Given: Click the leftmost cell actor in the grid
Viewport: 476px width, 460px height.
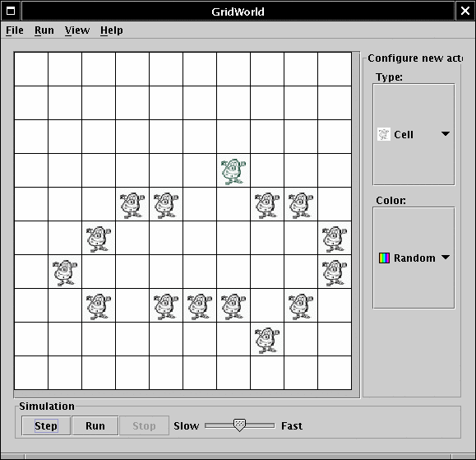Looking at the screenshot, I should click(65, 272).
